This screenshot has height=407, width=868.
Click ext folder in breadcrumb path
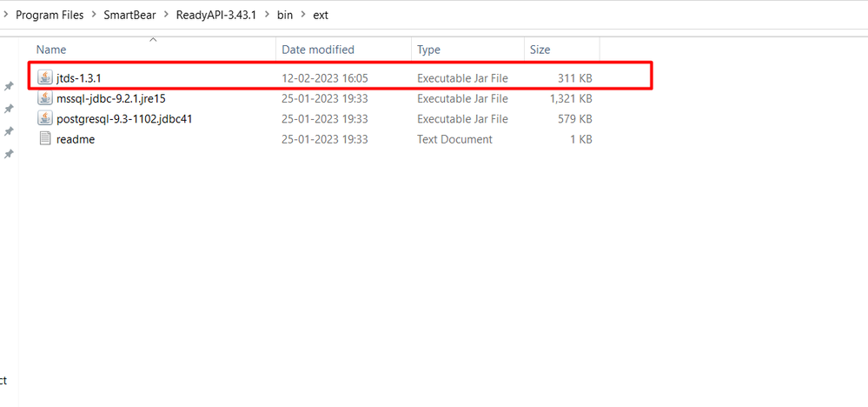321,15
